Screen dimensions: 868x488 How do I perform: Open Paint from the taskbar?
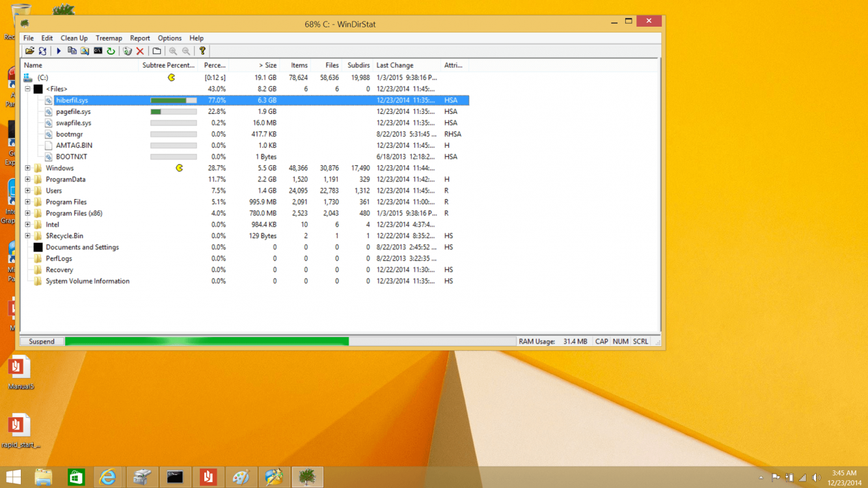241,477
